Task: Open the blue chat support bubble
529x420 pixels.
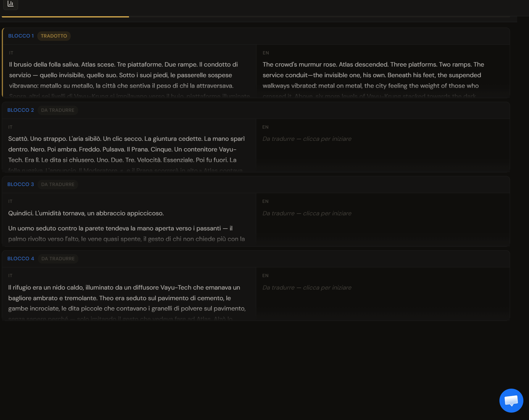Action: (x=511, y=400)
